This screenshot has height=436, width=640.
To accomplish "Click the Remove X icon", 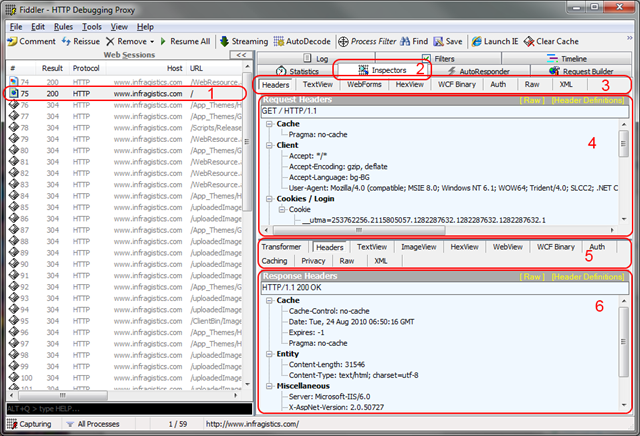I will (x=110, y=41).
